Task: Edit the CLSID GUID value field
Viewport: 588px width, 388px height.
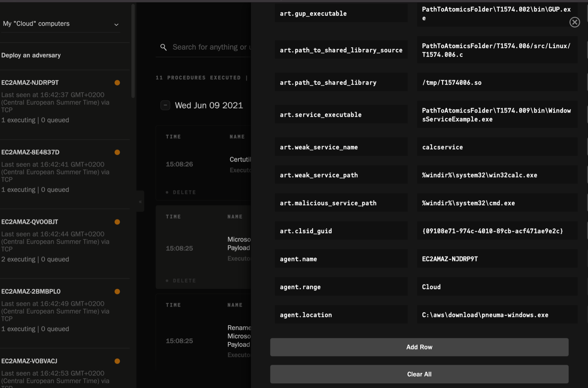Action: (497, 231)
